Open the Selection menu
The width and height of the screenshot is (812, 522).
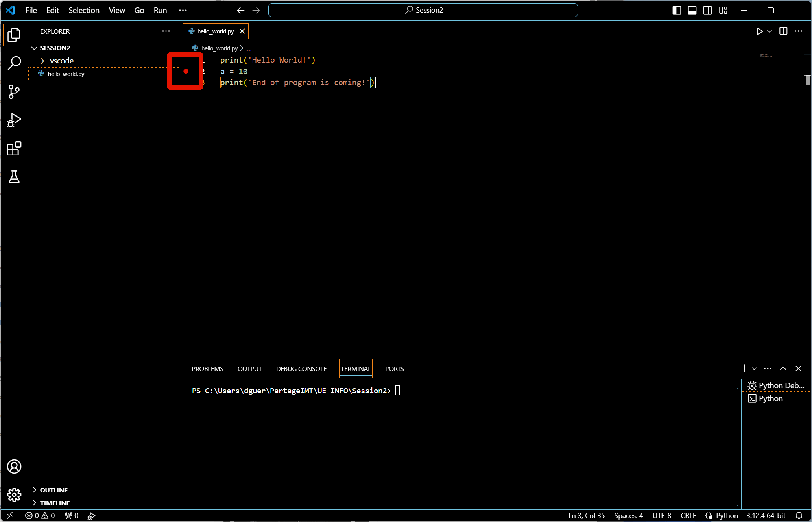84,10
